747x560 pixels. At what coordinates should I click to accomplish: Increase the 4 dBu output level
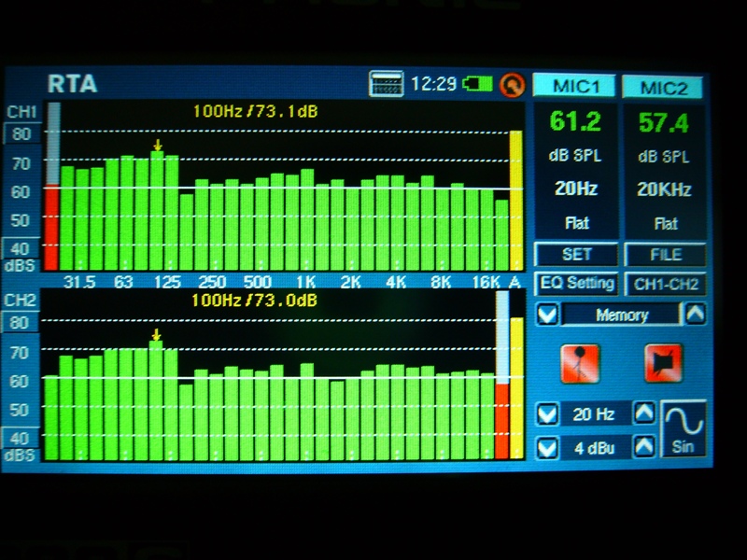(643, 447)
